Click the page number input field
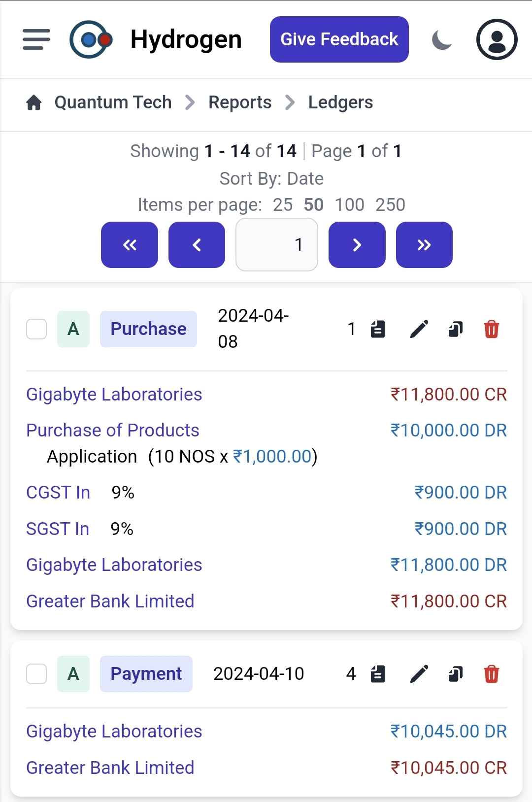This screenshot has height=802, width=532. 277,245
